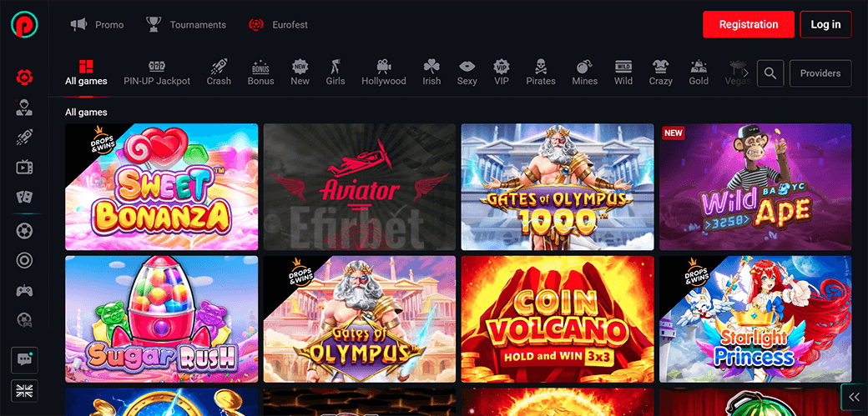Screen dimensions: 868x416
Task: Open the Pin-Up logo home icon
Action: pos(24,25)
